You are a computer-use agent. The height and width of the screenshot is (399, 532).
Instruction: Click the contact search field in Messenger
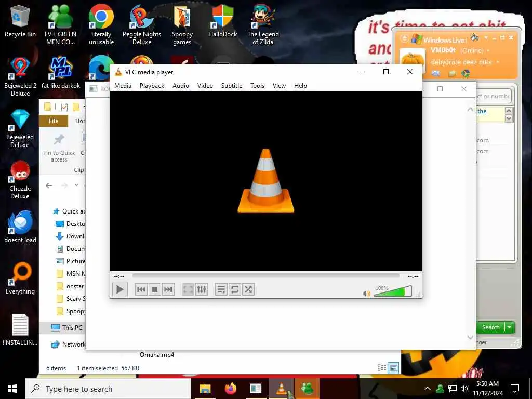tap(494, 96)
